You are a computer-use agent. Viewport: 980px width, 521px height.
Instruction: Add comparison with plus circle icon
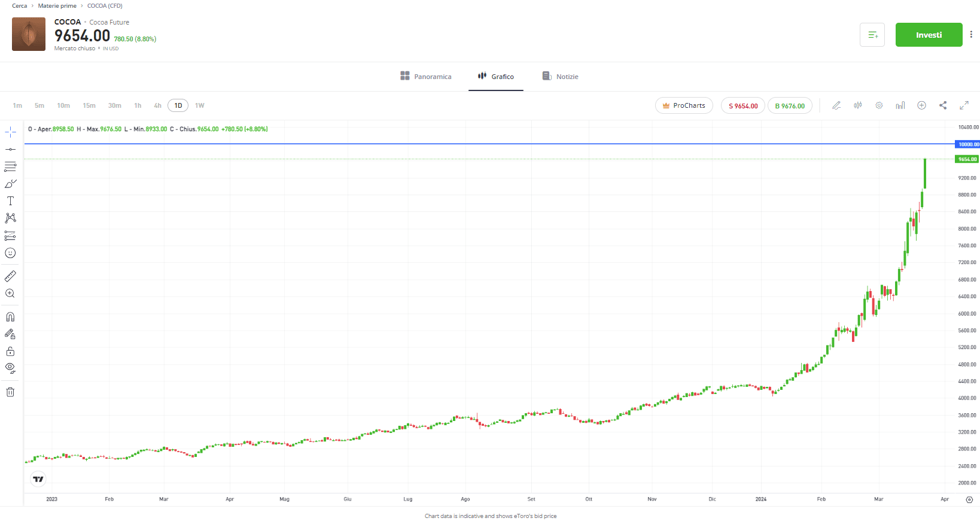pyautogui.click(x=922, y=105)
